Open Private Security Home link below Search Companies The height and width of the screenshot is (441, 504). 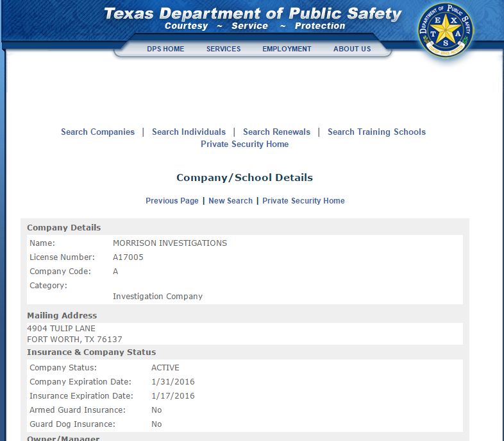(x=244, y=144)
